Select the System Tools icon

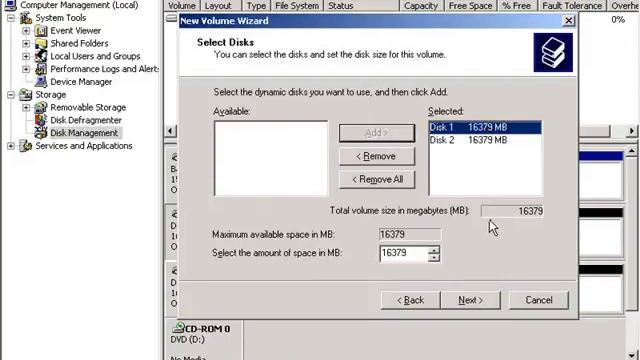point(26,18)
